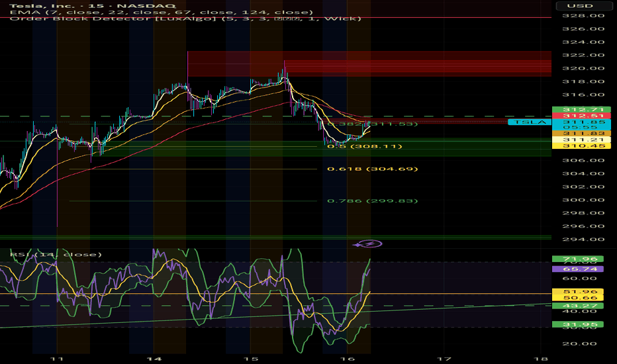Click date 11 on the time axis
This screenshot has height=364, width=617.
[x=57, y=359]
